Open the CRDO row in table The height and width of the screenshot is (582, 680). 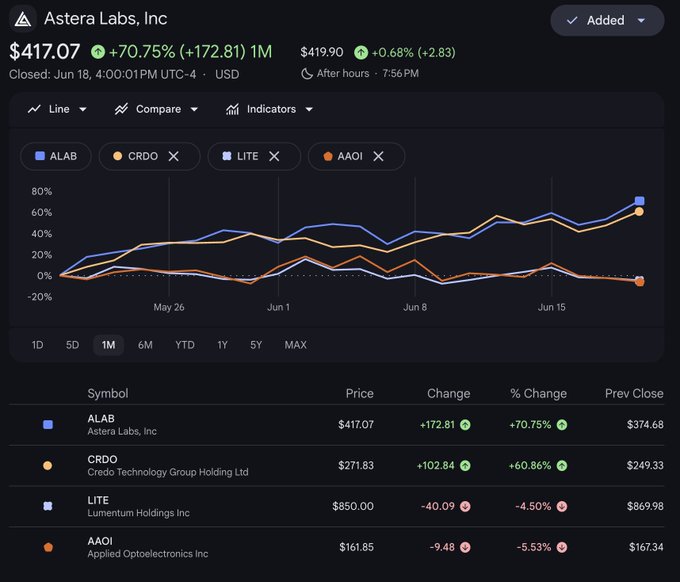337,466
